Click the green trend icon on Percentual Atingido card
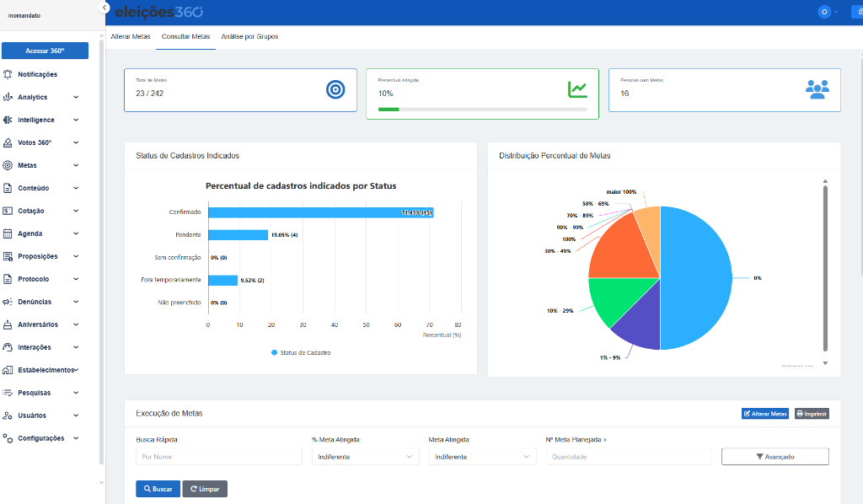The height and width of the screenshot is (504, 863). (577, 88)
